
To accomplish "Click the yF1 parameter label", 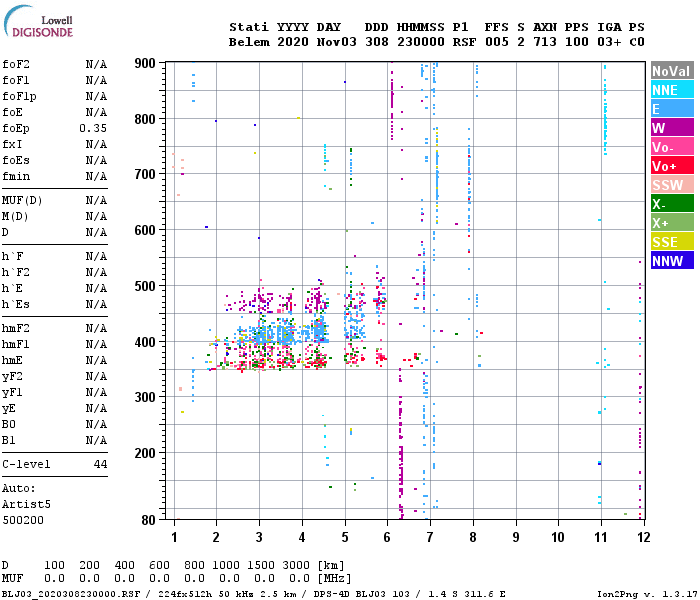I will click(x=12, y=393).
